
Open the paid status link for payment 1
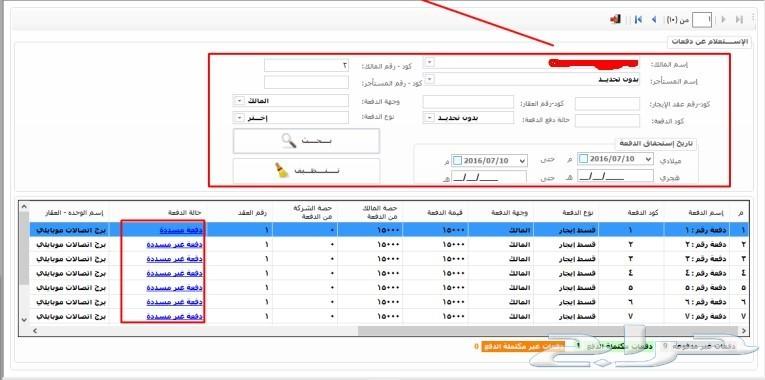pos(181,230)
